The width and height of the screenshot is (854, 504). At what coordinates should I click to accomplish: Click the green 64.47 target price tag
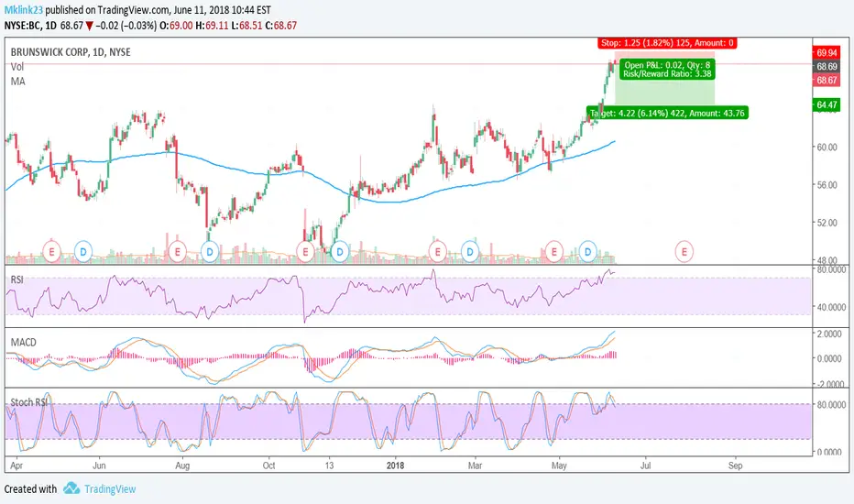[x=827, y=104]
